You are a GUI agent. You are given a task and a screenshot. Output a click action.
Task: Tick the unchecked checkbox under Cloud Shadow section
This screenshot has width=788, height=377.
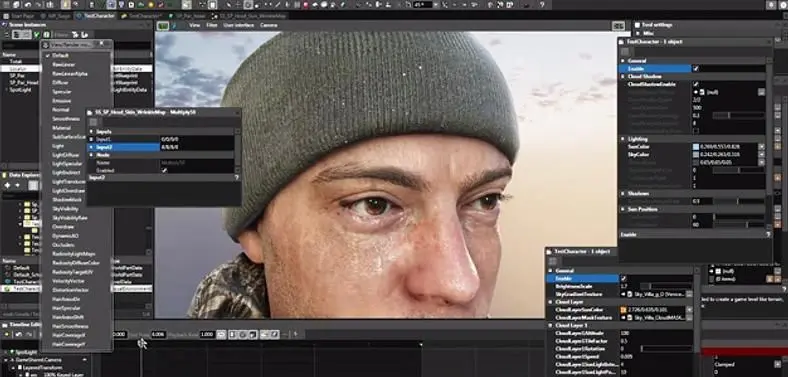pos(696,131)
